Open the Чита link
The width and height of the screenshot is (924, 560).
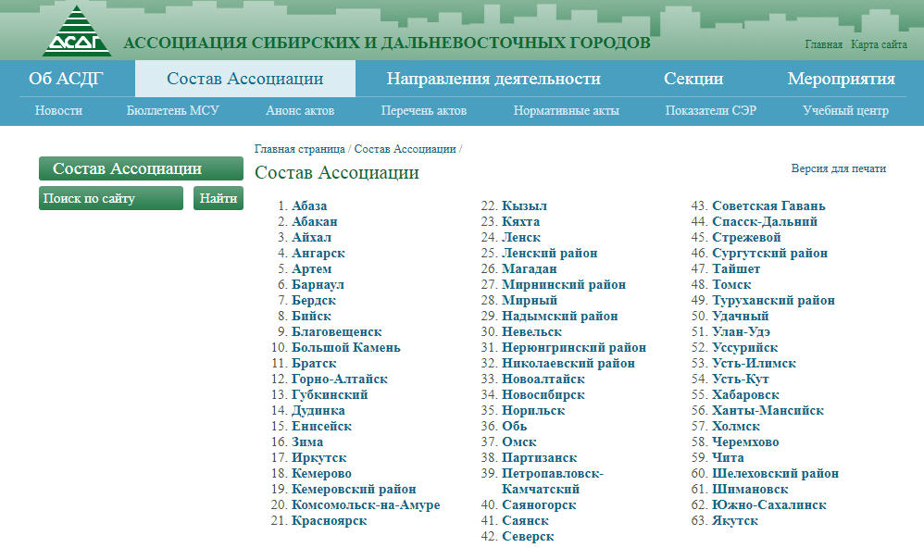(x=728, y=457)
